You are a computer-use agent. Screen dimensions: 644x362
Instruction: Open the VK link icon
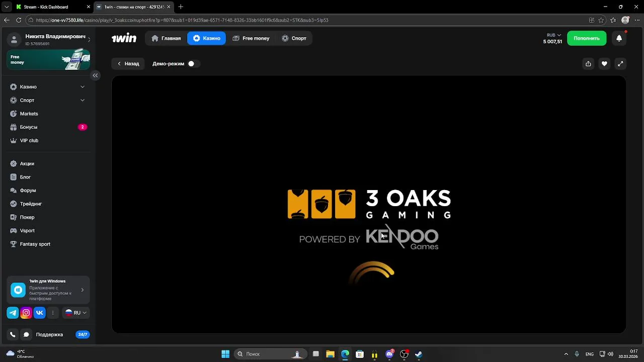(40, 313)
